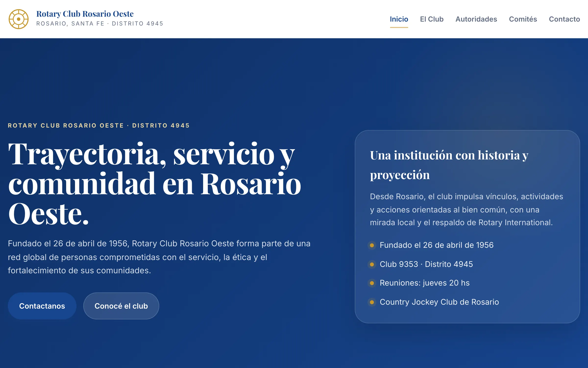Click the gold bullet next to 'Fundado el 26 de abril de 1956' in the card

pos(372,245)
